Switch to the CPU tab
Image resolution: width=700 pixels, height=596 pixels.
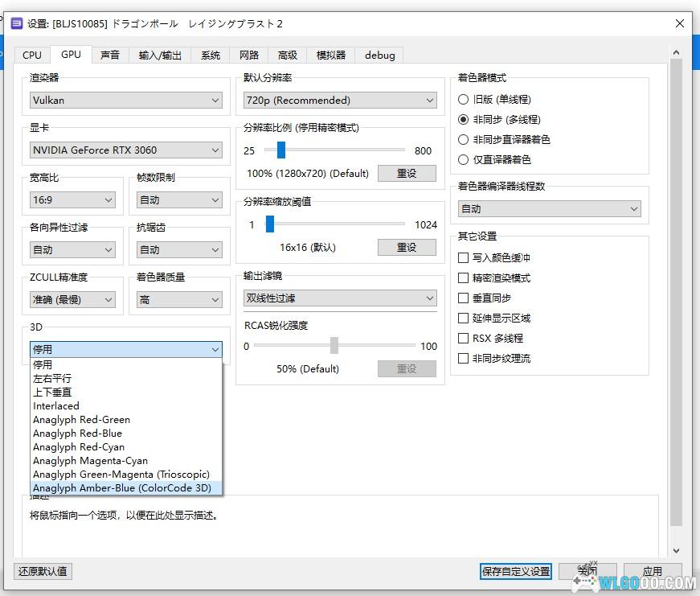(32, 55)
